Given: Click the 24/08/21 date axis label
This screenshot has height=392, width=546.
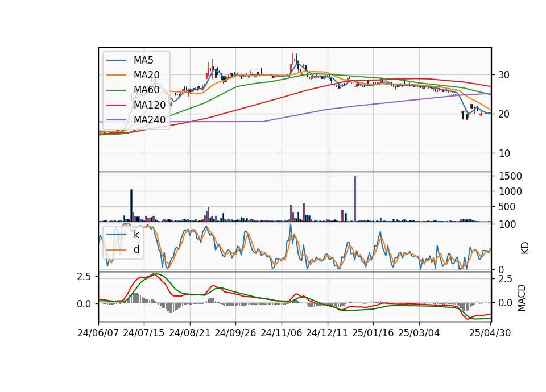Looking at the screenshot, I should tap(190, 333).
